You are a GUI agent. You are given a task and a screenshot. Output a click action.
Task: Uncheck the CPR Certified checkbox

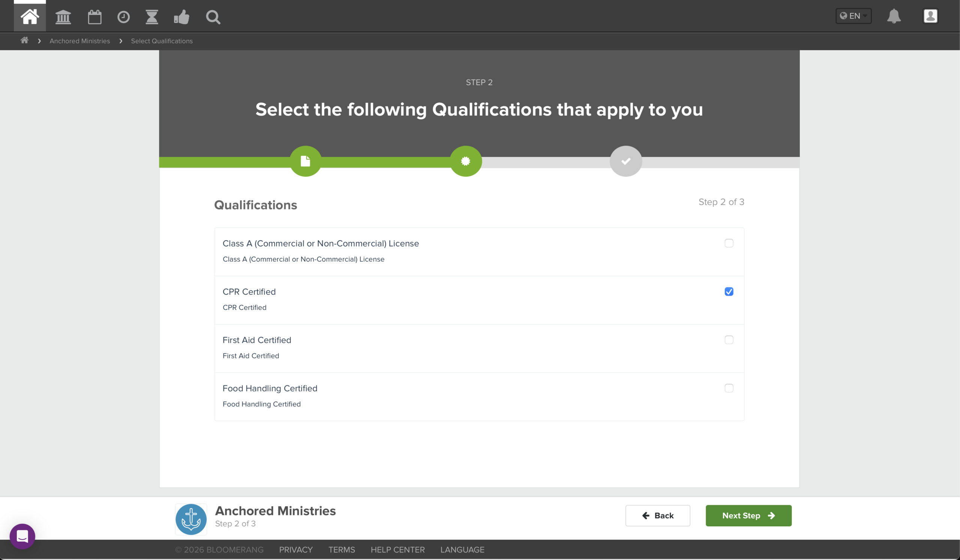[729, 291]
